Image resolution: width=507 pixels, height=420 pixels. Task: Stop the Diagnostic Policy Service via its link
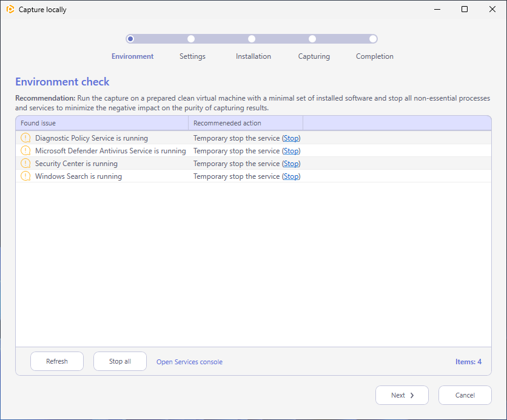click(291, 138)
